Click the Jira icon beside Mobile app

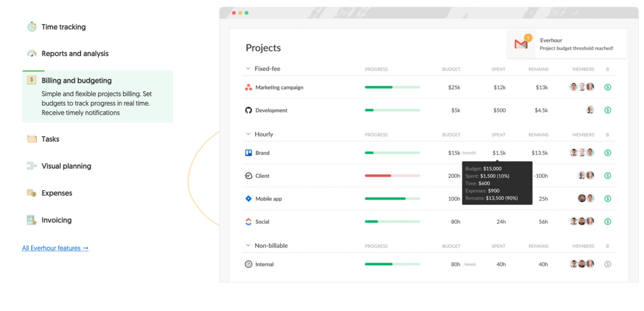(248, 199)
